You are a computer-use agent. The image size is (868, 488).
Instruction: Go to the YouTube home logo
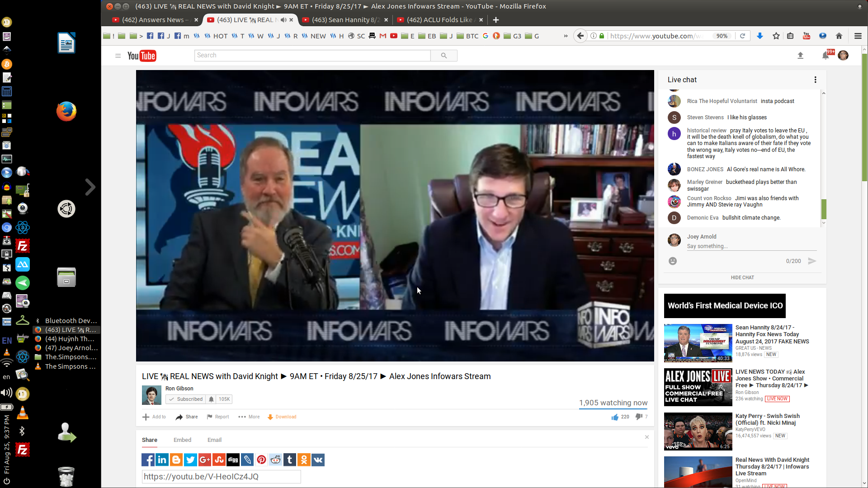[142, 56]
